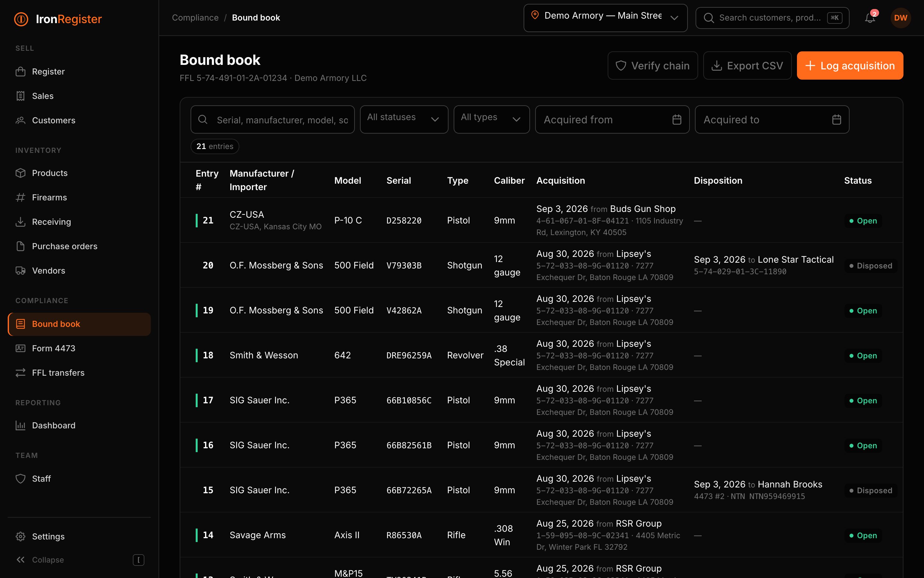Expand the Demo Armory location dropdown

click(605, 18)
